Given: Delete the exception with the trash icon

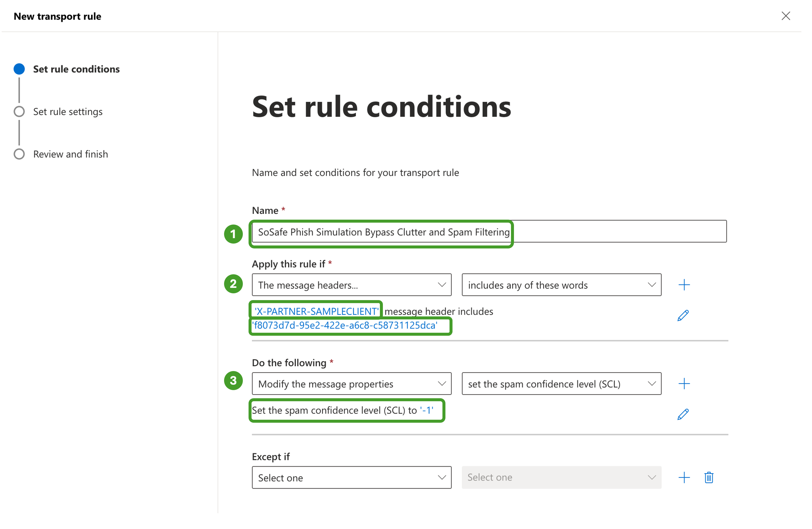Looking at the screenshot, I should point(709,477).
